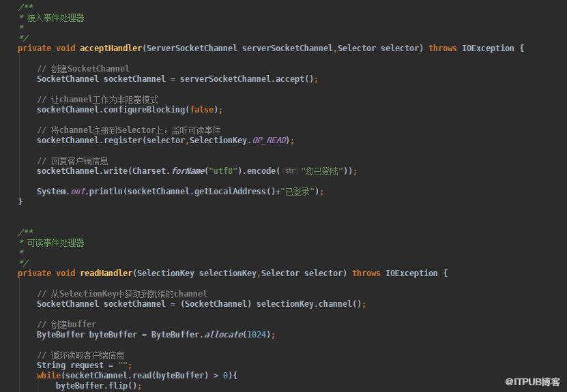Image resolution: width=567 pixels, height=392 pixels.
Task: Click the 'SelectionKey selectionKey' parameter
Action: pyautogui.click(x=197, y=273)
